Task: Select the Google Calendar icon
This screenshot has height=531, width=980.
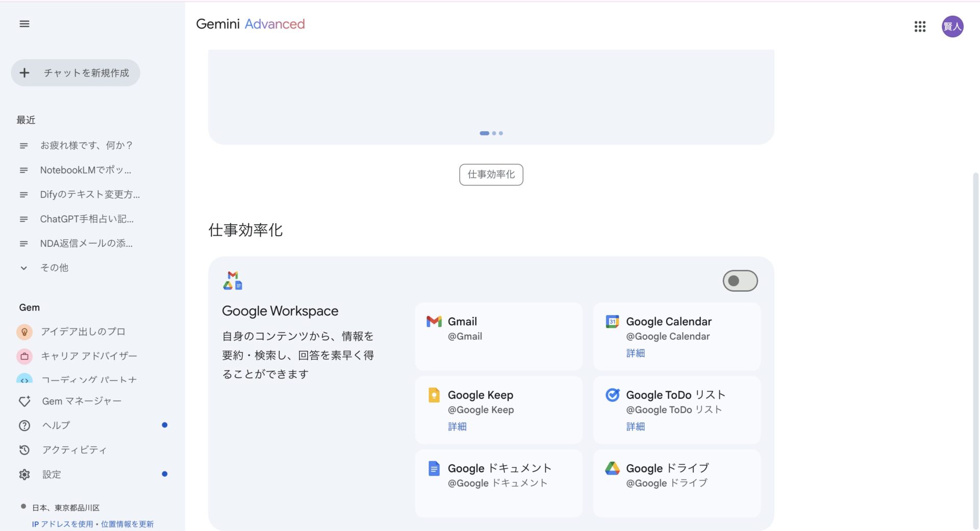Action: [612, 321]
